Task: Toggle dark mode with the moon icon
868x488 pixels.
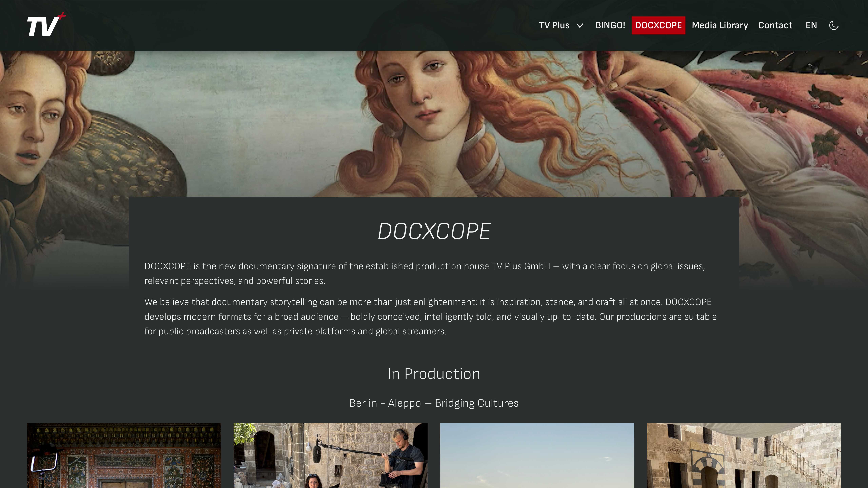Action: pyautogui.click(x=834, y=25)
